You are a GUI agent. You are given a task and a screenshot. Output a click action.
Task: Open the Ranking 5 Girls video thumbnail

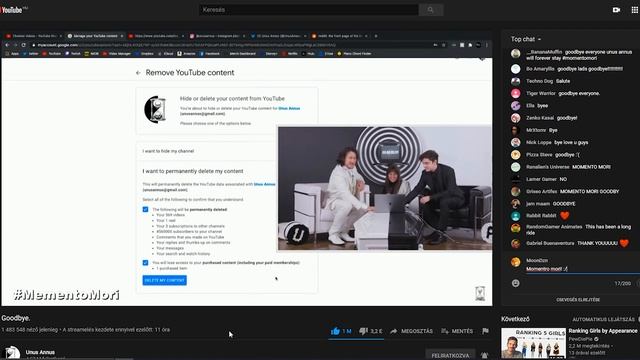533,343
